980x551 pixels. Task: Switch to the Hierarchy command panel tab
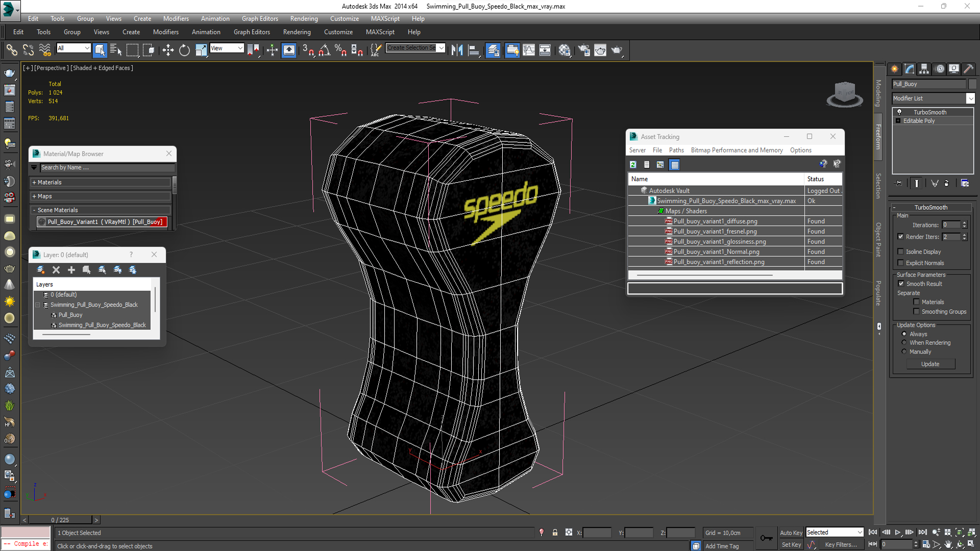tap(924, 69)
